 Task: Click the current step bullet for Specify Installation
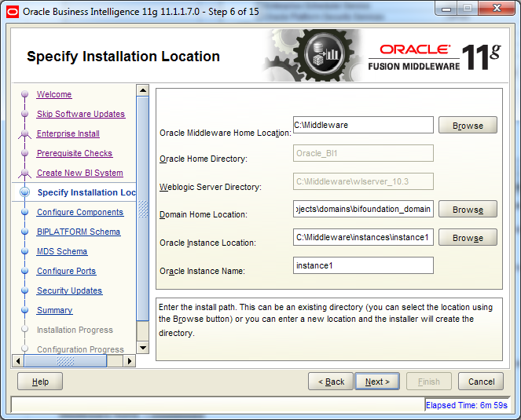[25, 192]
